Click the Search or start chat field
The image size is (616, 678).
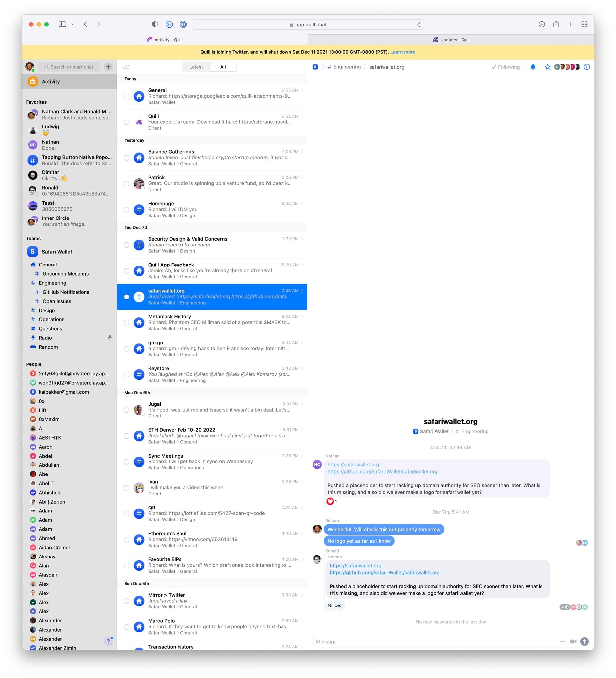point(69,67)
